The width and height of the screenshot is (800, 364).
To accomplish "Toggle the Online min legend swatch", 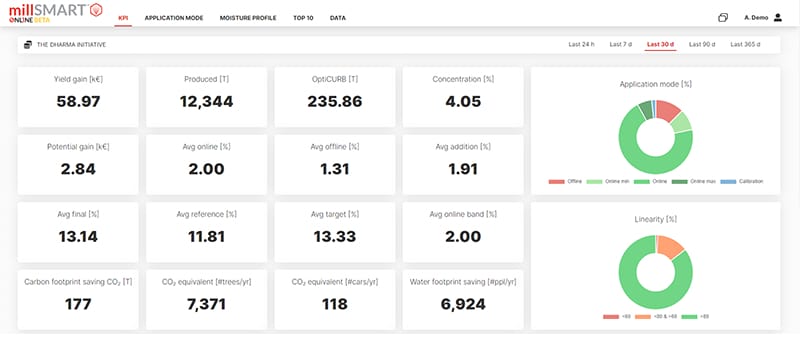I will point(594,181).
